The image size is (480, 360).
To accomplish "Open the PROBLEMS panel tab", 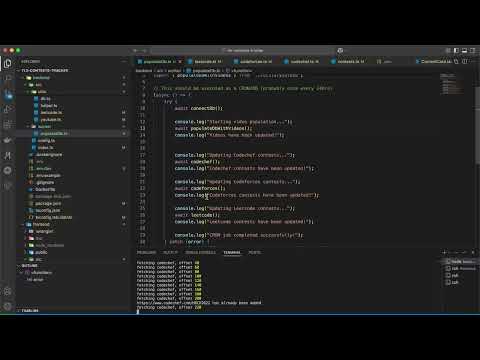I will [146, 252].
